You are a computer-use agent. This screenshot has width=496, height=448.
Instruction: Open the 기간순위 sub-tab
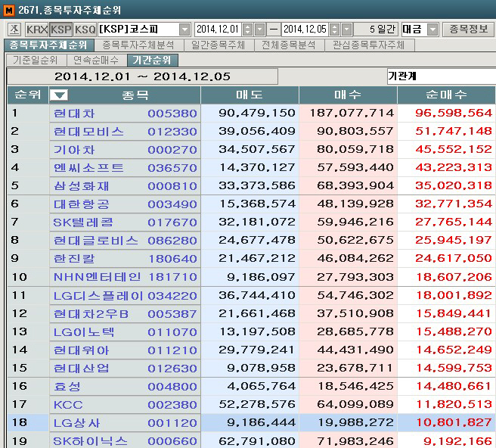[x=152, y=60]
